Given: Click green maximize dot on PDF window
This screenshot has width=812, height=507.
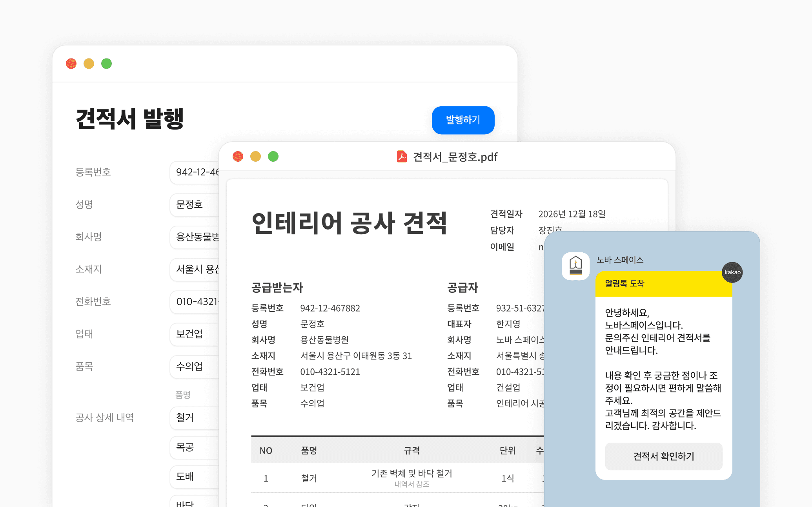Looking at the screenshot, I should [x=273, y=157].
